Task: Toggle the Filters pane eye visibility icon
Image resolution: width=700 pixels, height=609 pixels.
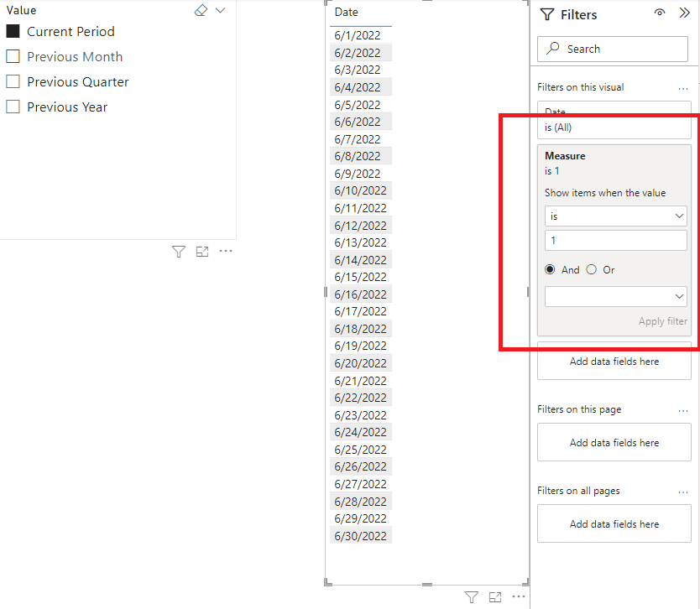Action: [660, 13]
